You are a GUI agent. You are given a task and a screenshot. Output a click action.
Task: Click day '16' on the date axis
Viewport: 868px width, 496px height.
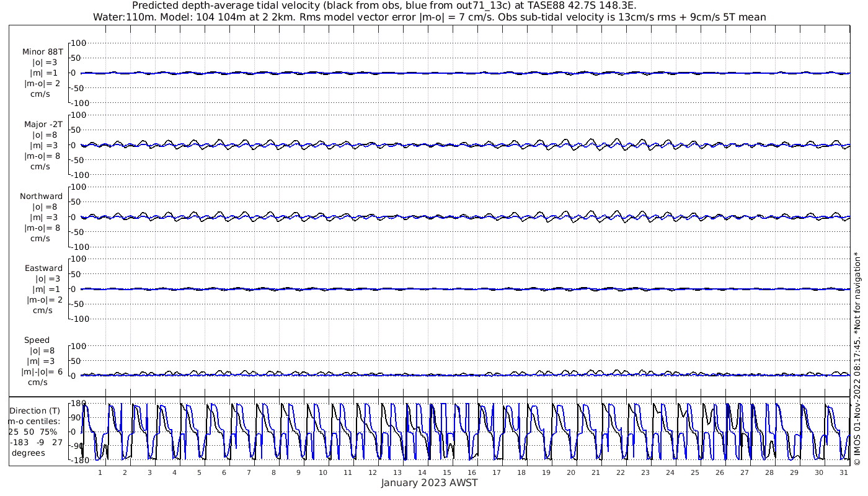472,472
